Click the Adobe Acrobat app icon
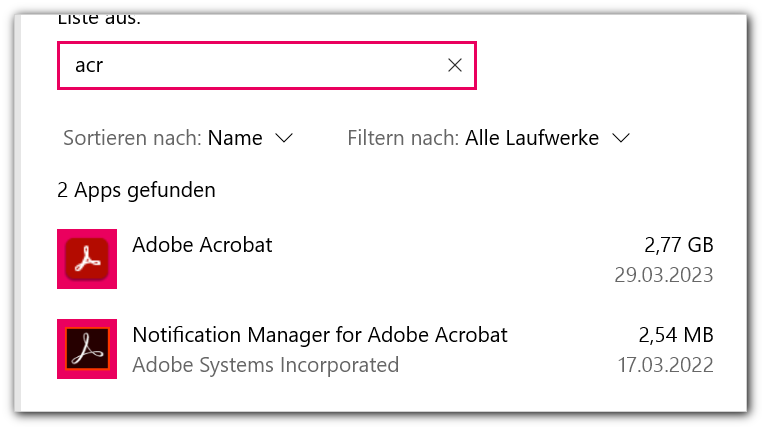 [x=87, y=259]
